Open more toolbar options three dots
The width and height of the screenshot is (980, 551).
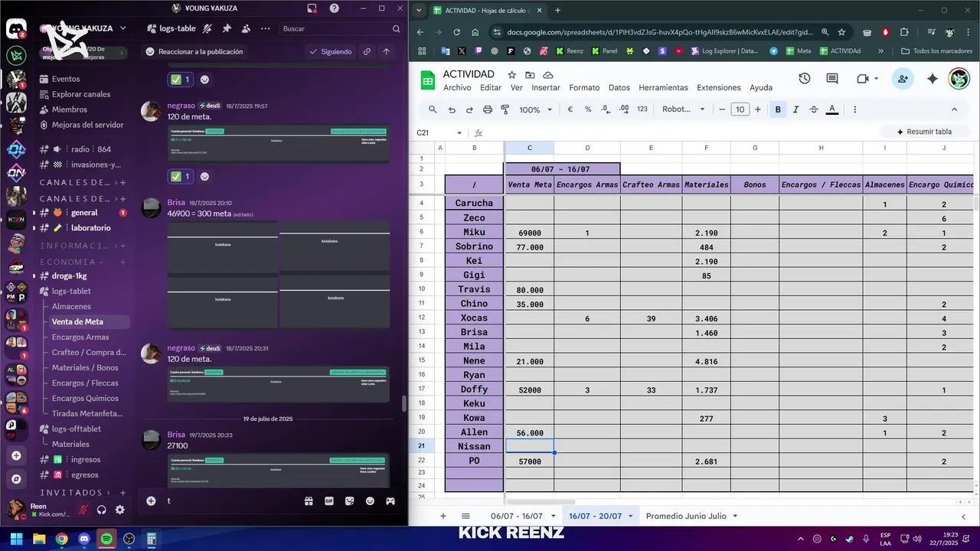[854, 109]
